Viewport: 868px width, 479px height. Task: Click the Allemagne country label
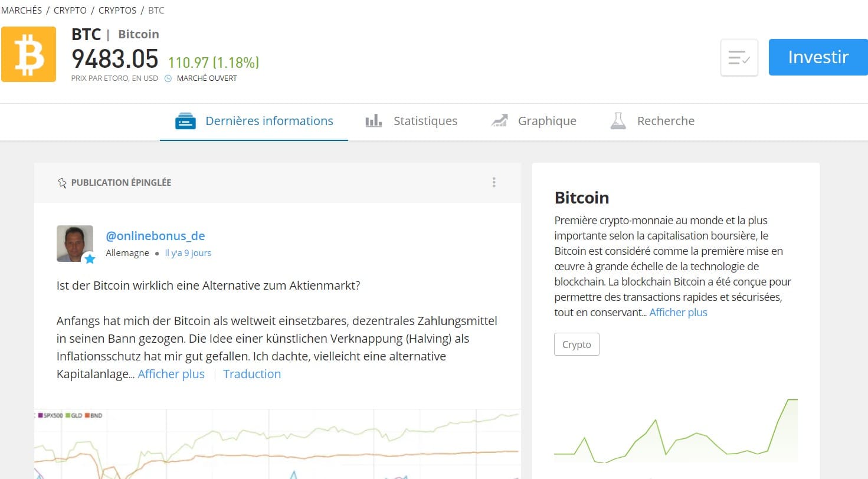pyautogui.click(x=128, y=253)
